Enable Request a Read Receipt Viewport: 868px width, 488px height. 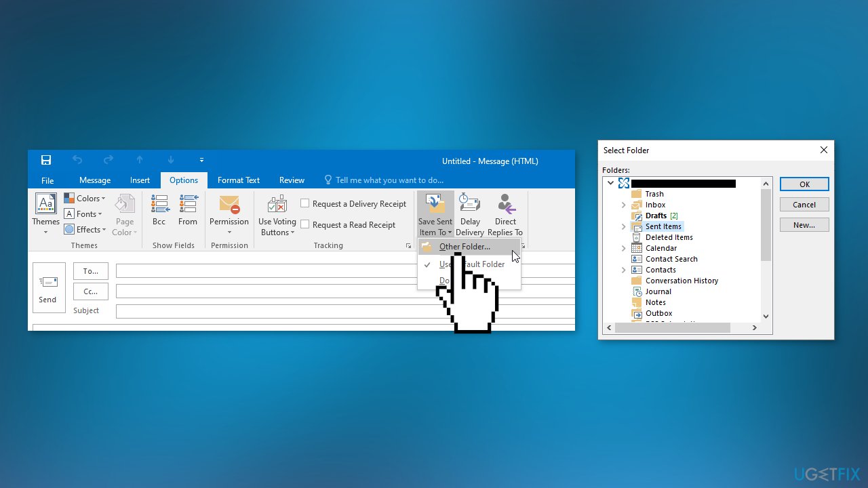(304, 224)
